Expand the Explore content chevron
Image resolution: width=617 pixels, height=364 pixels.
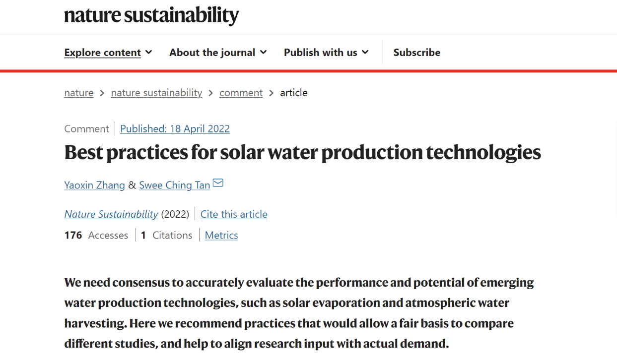[149, 52]
